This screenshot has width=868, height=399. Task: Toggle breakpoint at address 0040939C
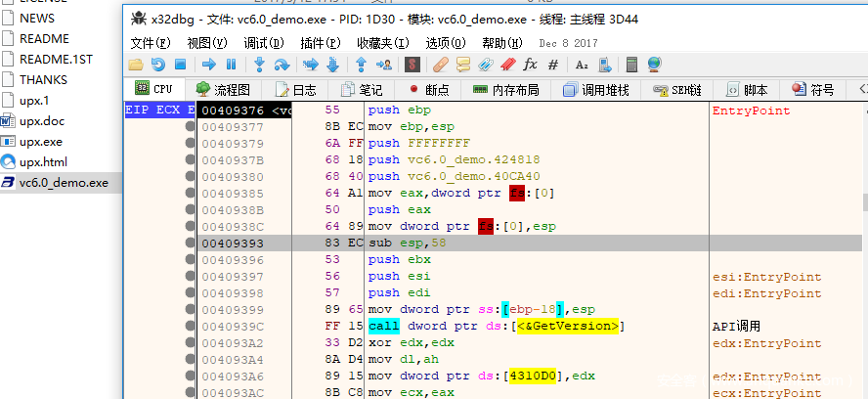coord(191,327)
